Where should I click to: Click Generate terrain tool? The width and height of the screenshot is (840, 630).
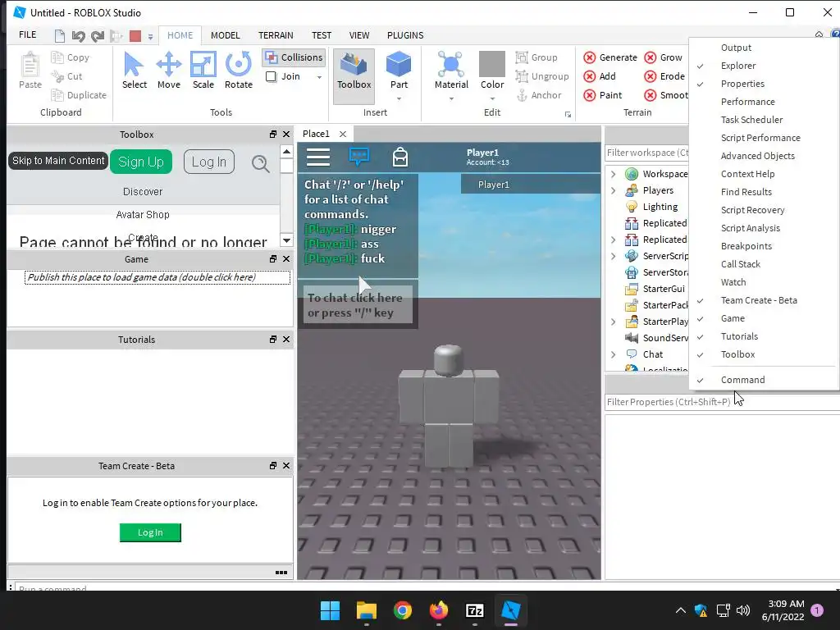click(610, 57)
